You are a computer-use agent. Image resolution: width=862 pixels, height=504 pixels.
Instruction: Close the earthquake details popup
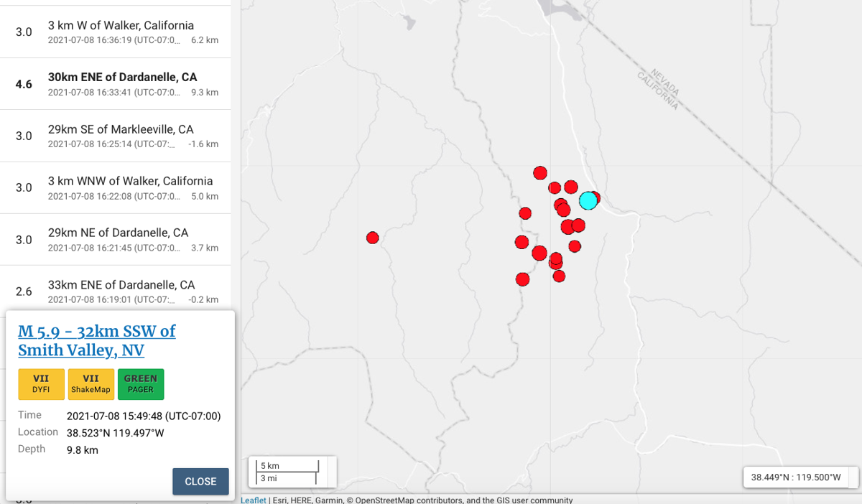[x=200, y=481]
